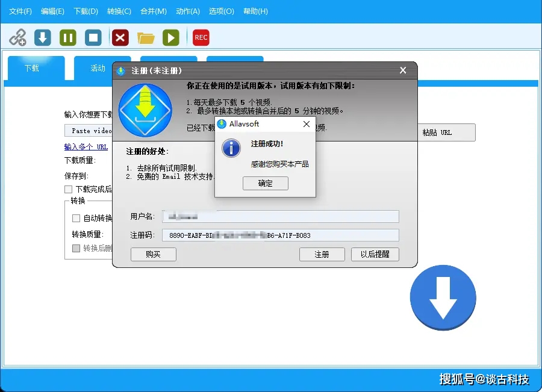Confirm registration success with 确定 button

pyautogui.click(x=265, y=183)
